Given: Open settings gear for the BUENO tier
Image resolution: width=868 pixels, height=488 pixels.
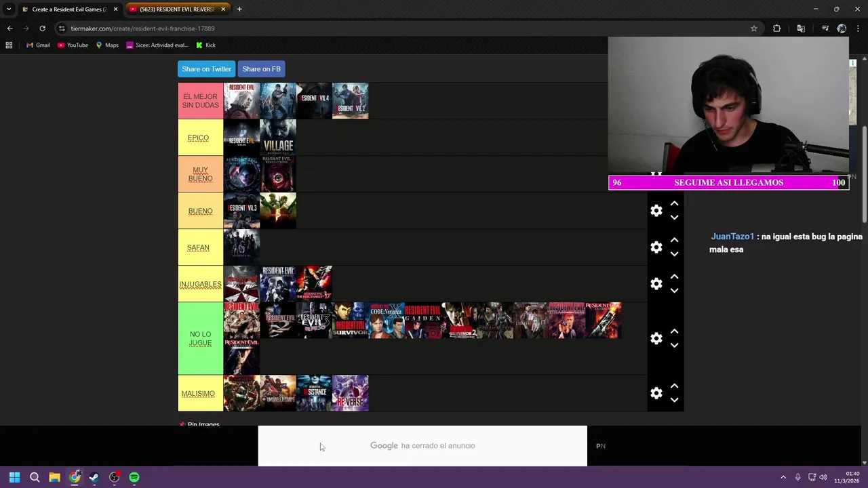Looking at the screenshot, I should click(x=656, y=211).
